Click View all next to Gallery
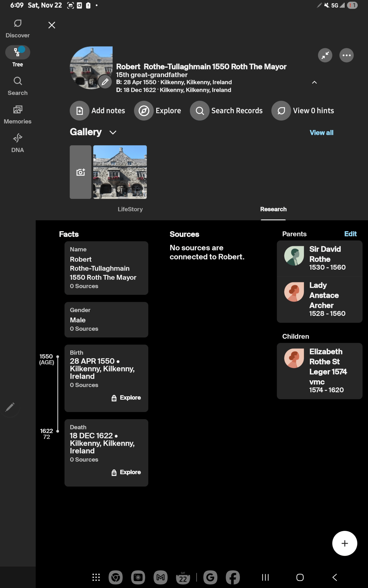This screenshot has width=368, height=588. 322,132
